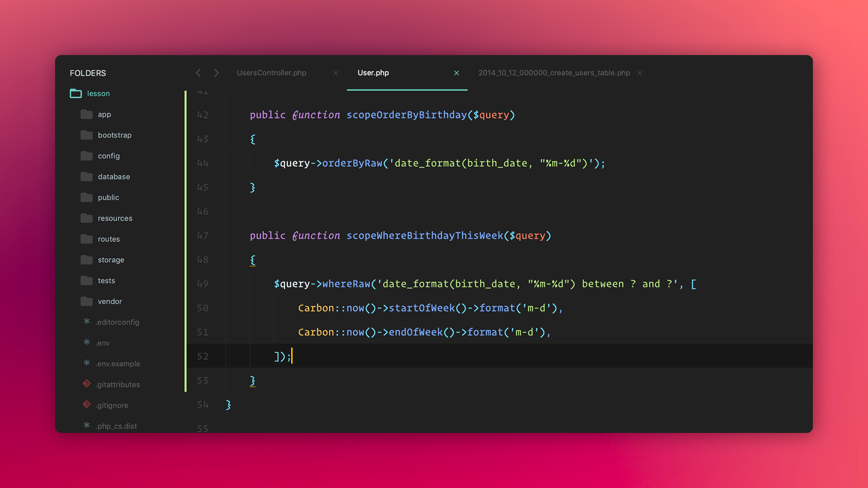Open the .env.example file name
Image resolution: width=868 pixels, height=488 pixels.
click(x=117, y=363)
